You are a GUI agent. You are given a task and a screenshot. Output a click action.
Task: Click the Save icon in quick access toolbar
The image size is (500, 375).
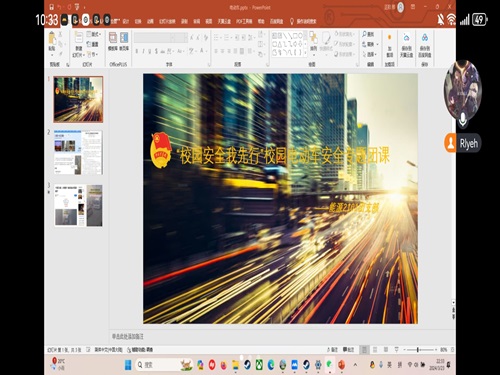51,7
